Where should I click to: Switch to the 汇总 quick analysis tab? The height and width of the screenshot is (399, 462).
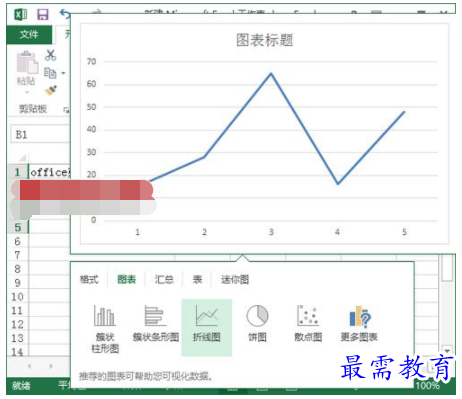click(164, 279)
